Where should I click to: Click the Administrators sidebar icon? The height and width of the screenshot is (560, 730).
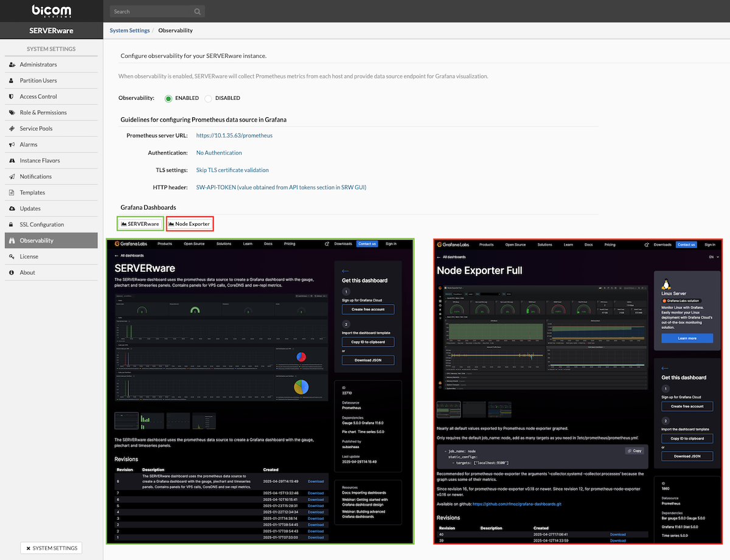pyautogui.click(x=13, y=64)
